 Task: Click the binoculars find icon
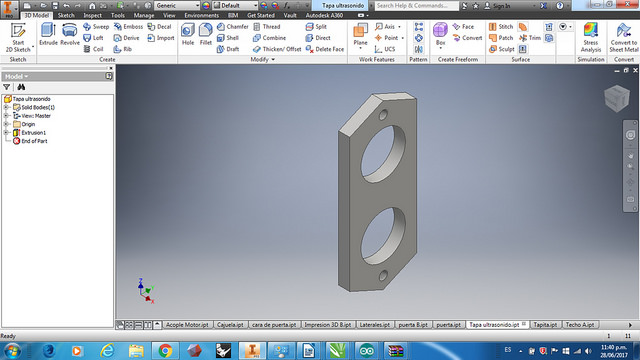(21, 87)
